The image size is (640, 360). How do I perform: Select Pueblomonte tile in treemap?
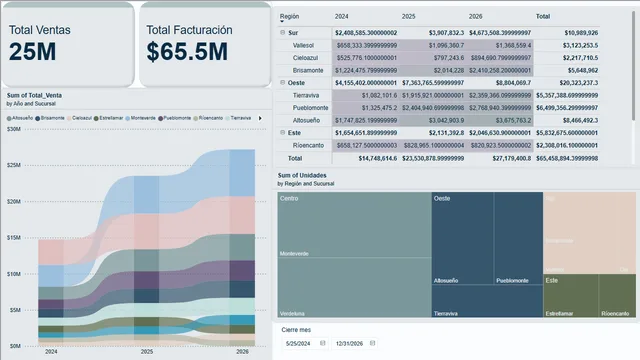coord(518,238)
